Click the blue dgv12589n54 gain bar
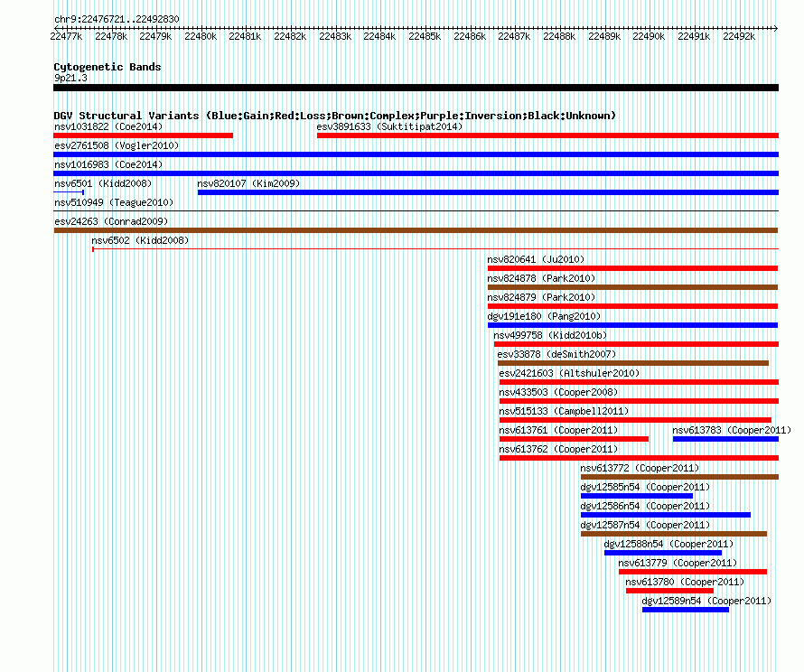Viewport: 804px width, 672px height. point(686,610)
